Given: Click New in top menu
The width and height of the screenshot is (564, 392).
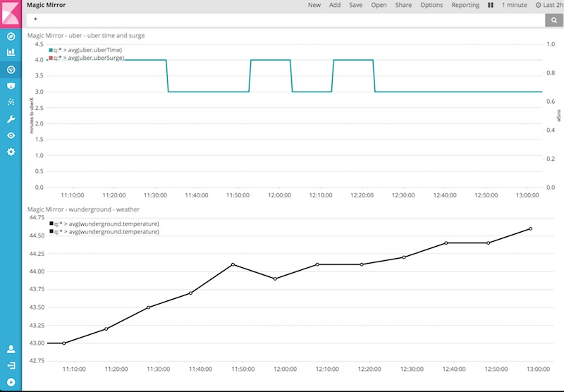Looking at the screenshot, I should (314, 5).
